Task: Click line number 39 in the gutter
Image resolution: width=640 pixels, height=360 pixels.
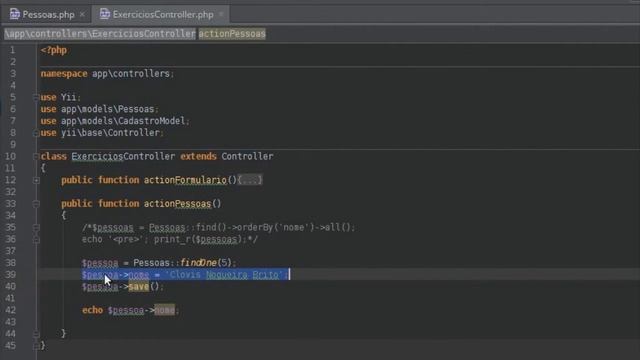Action: point(11,275)
